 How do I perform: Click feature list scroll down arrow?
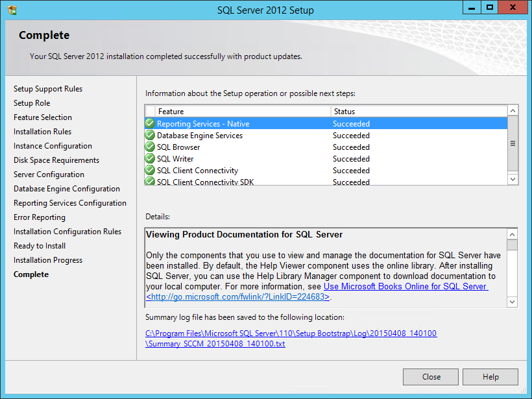pos(513,179)
